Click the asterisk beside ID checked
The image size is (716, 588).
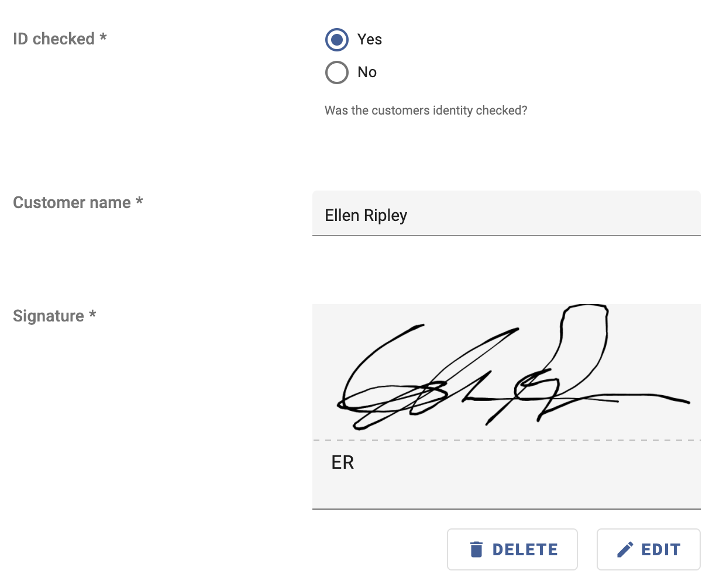coord(103,37)
